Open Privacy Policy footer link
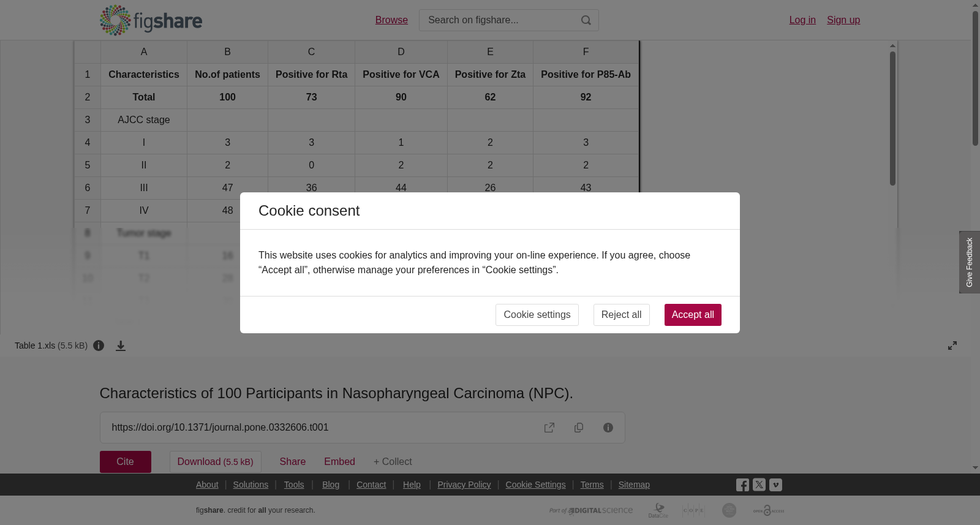 pyautogui.click(x=464, y=485)
